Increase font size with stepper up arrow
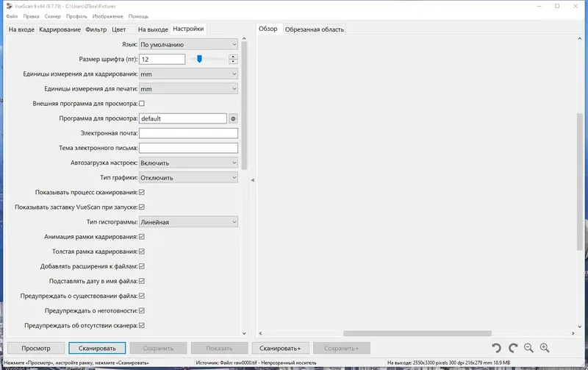Viewport: 588px width, 370px height. [233, 57]
